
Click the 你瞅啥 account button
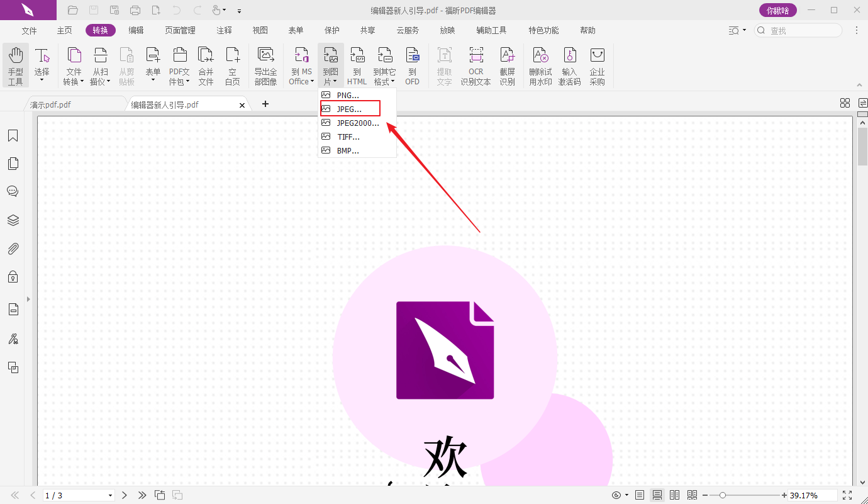[x=778, y=10]
